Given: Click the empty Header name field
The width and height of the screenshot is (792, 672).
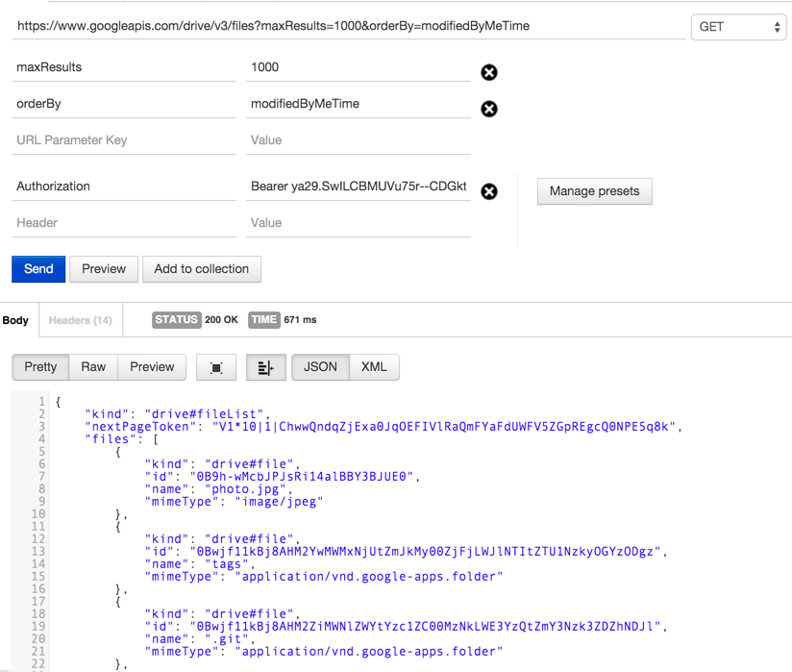Looking at the screenshot, I should coord(123,222).
